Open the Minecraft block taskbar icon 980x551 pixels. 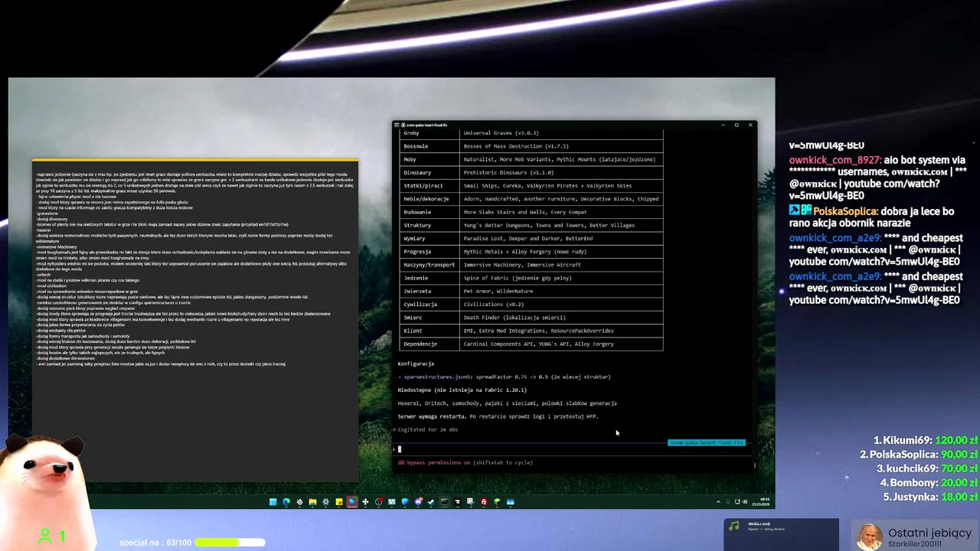pyautogui.click(x=497, y=502)
